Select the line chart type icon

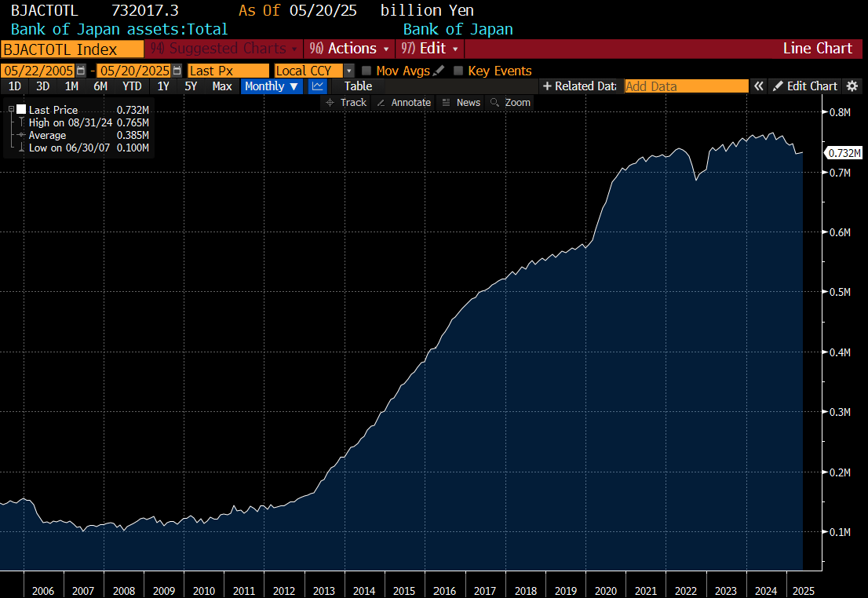point(318,86)
